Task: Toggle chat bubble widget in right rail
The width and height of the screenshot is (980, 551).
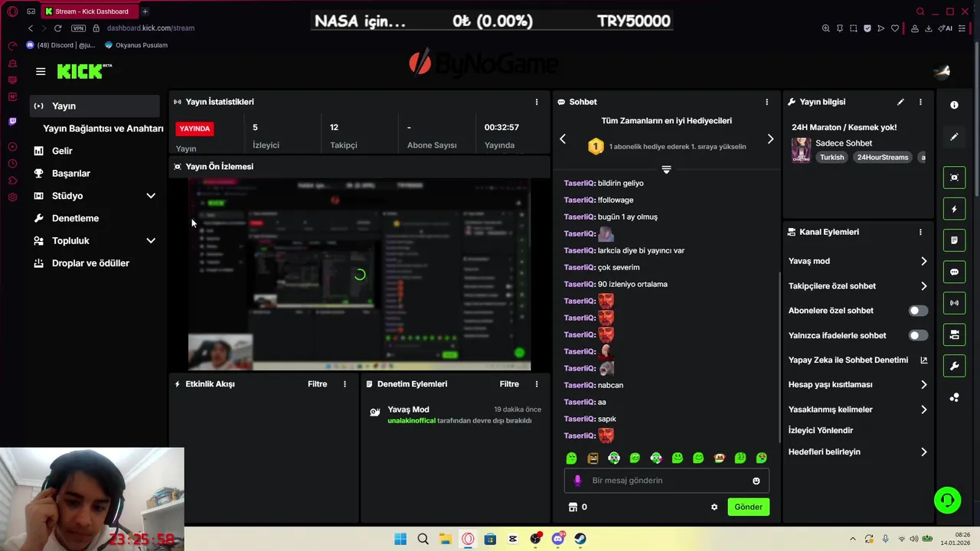Action: (x=954, y=272)
